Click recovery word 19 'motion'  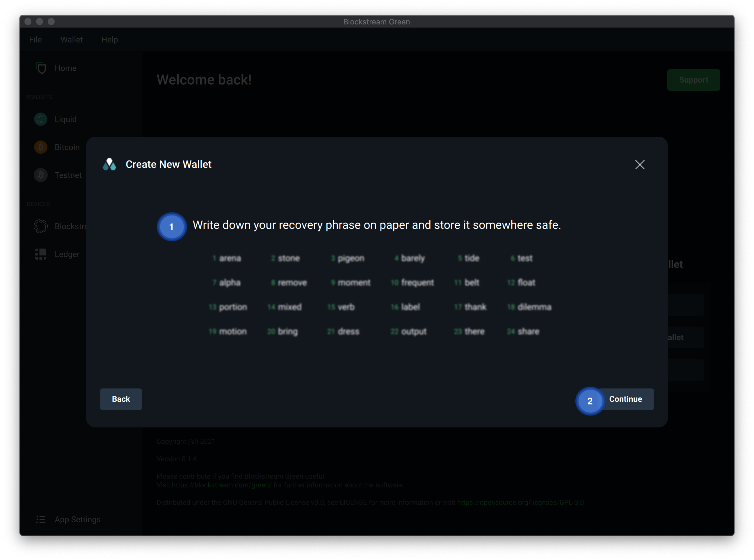pos(233,331)
